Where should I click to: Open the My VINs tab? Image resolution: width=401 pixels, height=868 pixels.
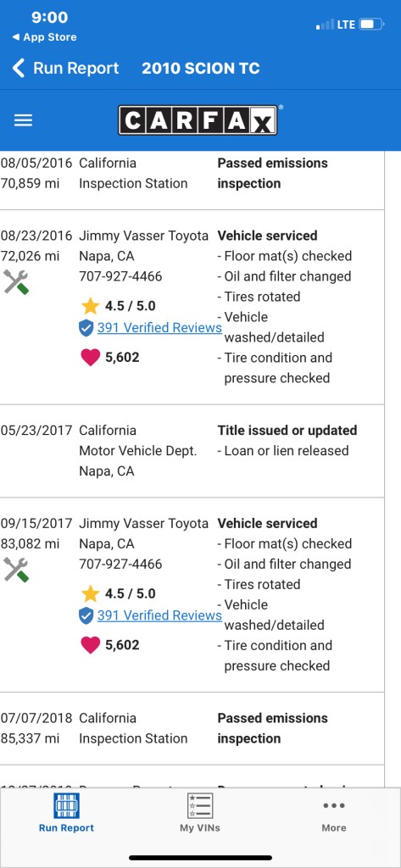point(200,813)
